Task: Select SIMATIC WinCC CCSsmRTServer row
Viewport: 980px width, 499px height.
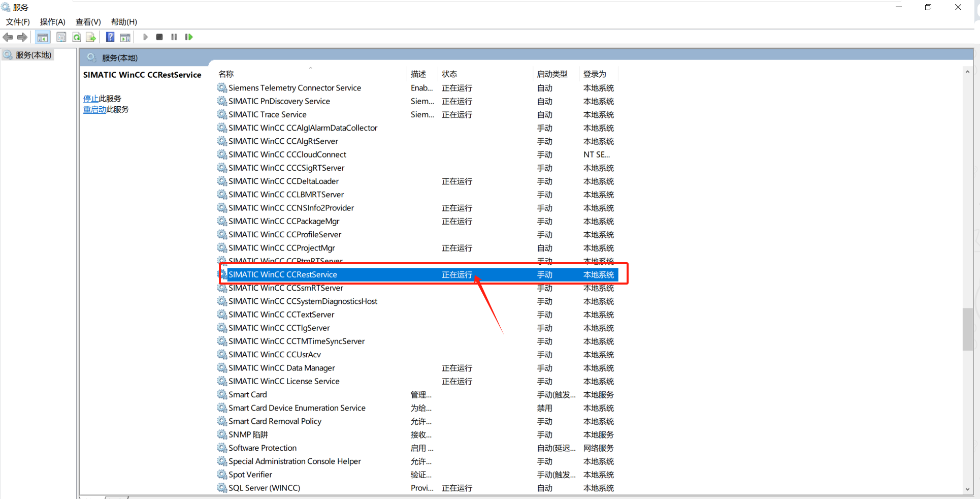Action: coord(417,288)
